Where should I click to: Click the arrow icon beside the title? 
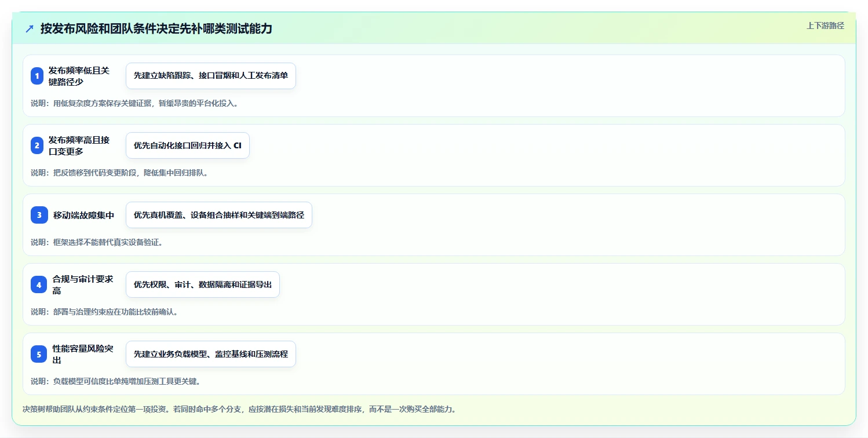click(30, 29)
